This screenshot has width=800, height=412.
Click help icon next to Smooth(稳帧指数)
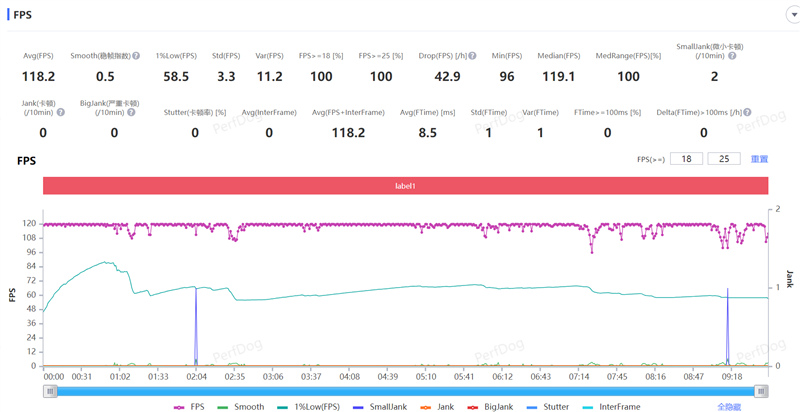136,56
